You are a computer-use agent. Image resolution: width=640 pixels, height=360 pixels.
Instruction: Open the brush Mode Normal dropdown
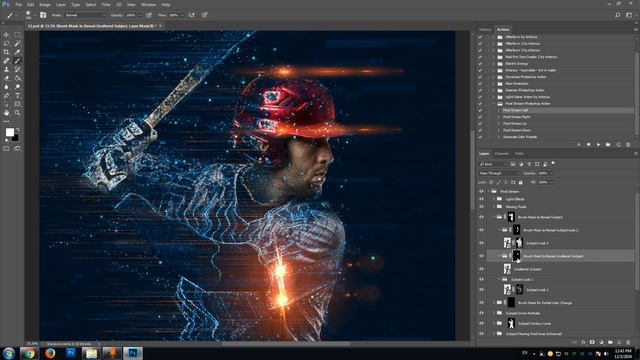pos(85,15)
